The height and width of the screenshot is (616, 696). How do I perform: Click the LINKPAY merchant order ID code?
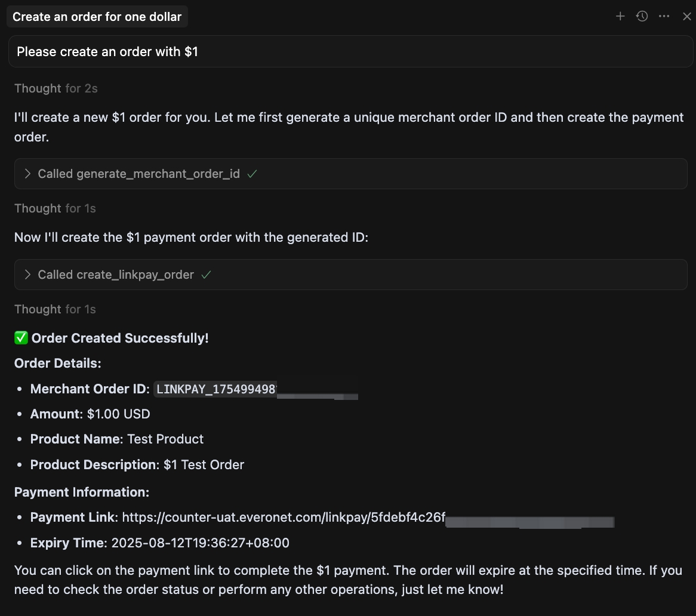tap(215, 389)
